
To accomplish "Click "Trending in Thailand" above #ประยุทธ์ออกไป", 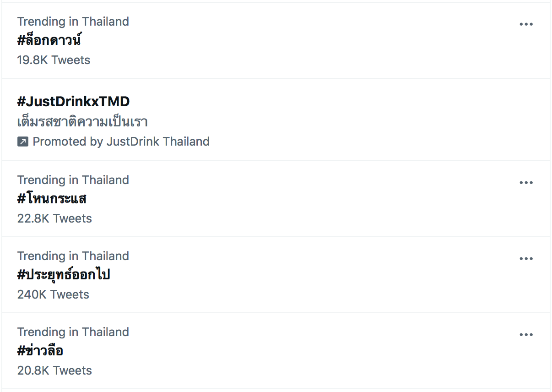I will 73,256.
